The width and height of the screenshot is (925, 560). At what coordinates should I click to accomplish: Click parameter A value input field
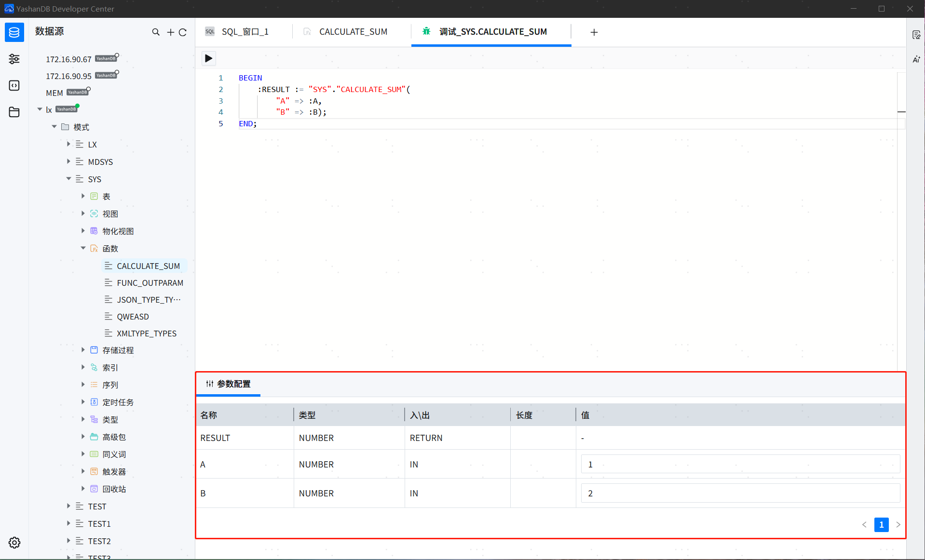[x=739, y=464]
